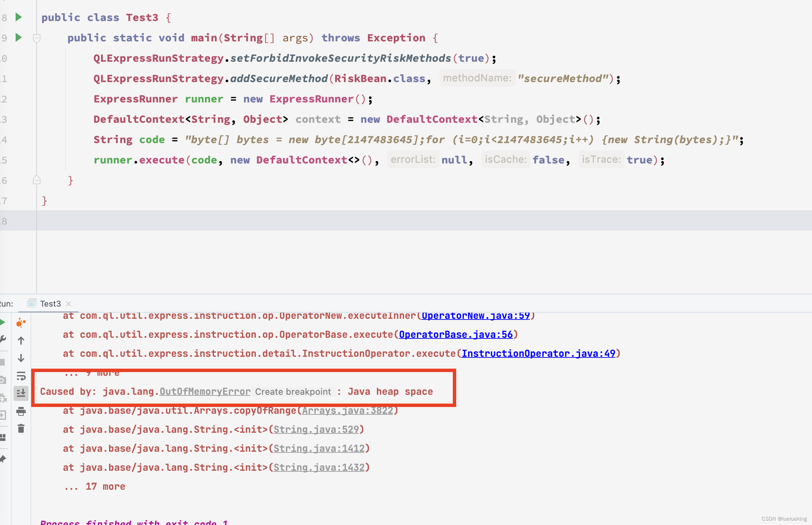Jump up the stack trace with up arrow
Viewport: 812px width, 525px height.
point(21,340)
